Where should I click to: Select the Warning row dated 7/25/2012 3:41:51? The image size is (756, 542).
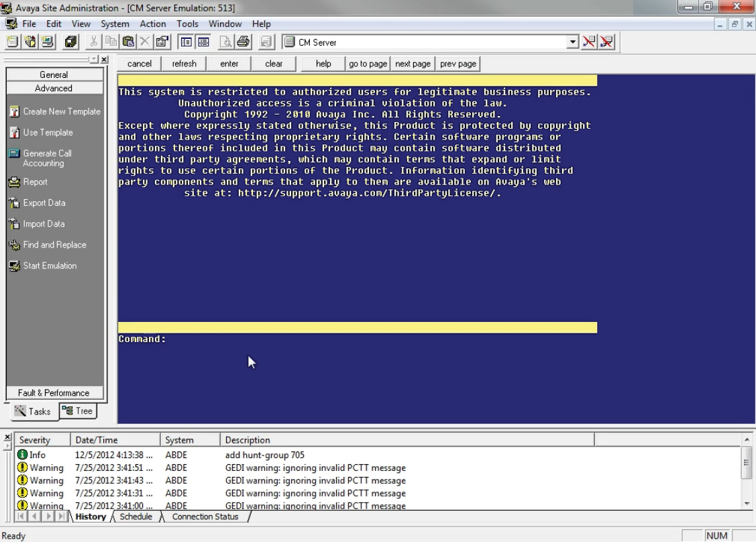click(x=378, y=468)
